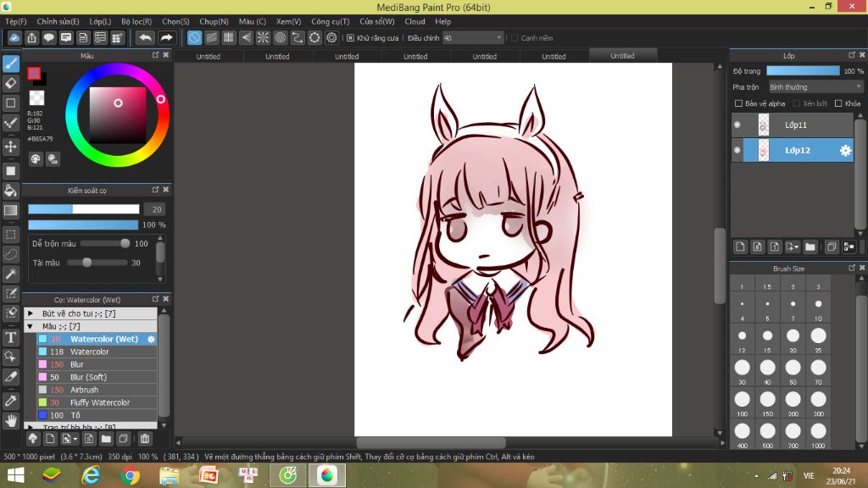The width and height of the screenshot is (868, 488).
Task: Select the rectangular Select tool
Action: [x=10, y=235]
